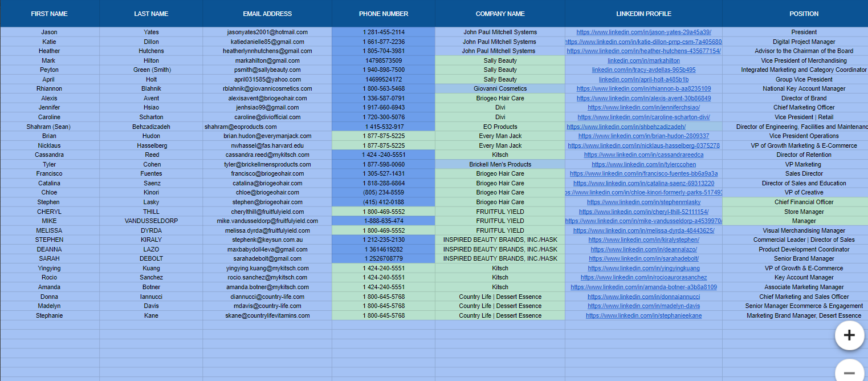Select the EO Products company cell
This screenshot has height=381, width=868.
[x=500, y=127]
